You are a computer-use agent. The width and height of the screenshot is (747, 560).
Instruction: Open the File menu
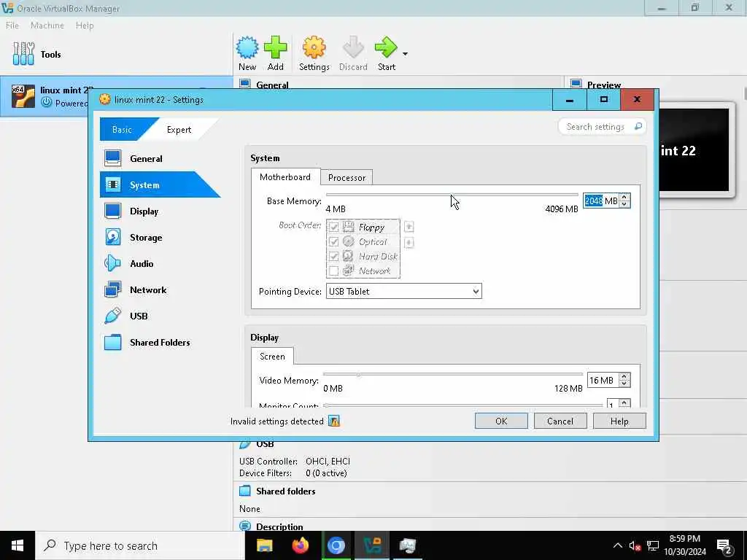tap(12, 26)
